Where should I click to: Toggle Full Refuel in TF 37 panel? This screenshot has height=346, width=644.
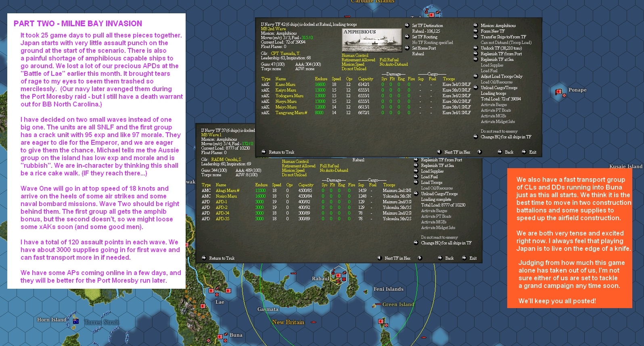coord(329,166)
